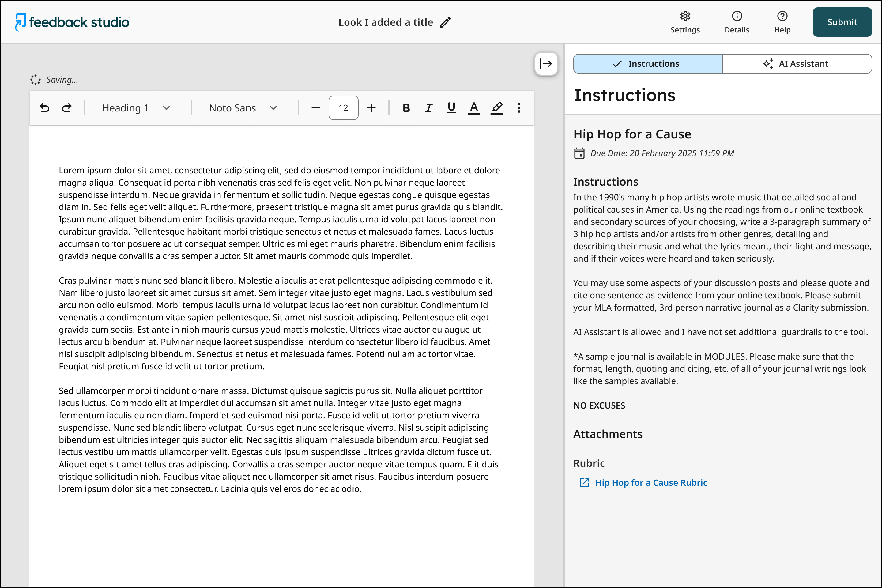Edit title using pencil icon
This screenshot has height=588, width=882.
pyautogui.click(x=446, y=22)
